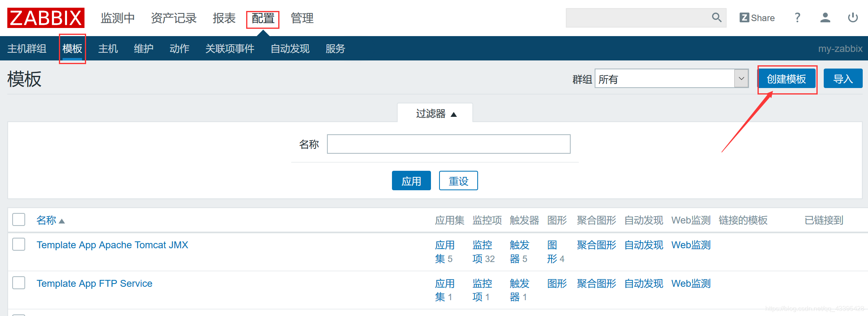The height and width of the screenshot is (316, 868).
Task: Click the 应用集 column header
Action: 450,220
